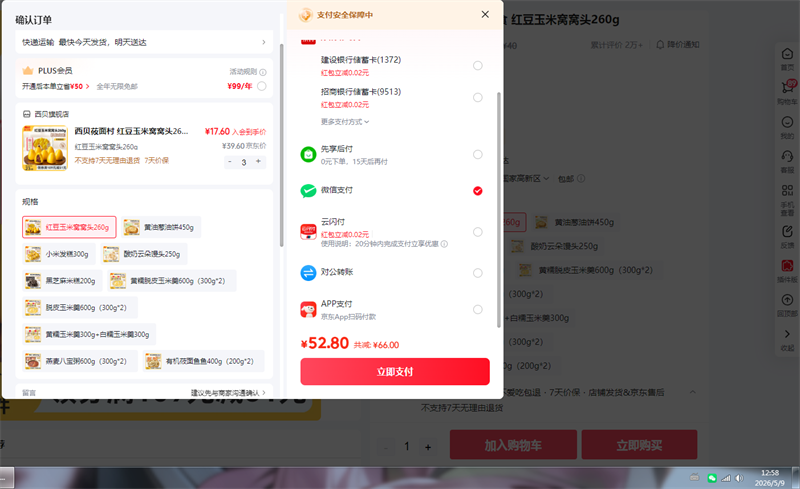Open the 我的 smiley icon in sidebar
800x489 pixels.
click(787, 122)
